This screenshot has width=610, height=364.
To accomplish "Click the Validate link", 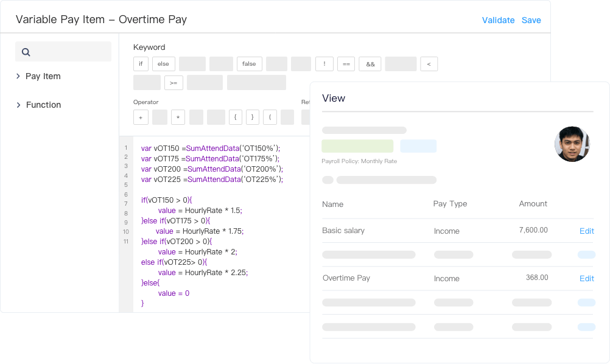I will coord(499,20).
